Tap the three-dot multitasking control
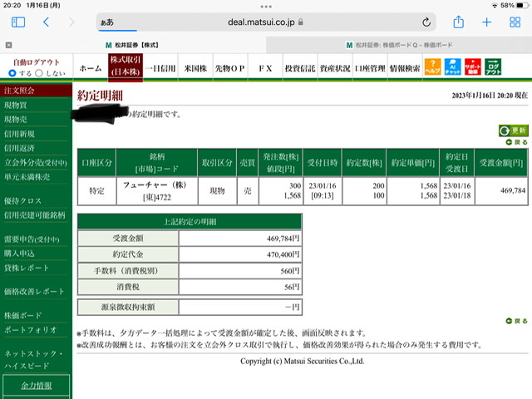 tap(266, 7)
